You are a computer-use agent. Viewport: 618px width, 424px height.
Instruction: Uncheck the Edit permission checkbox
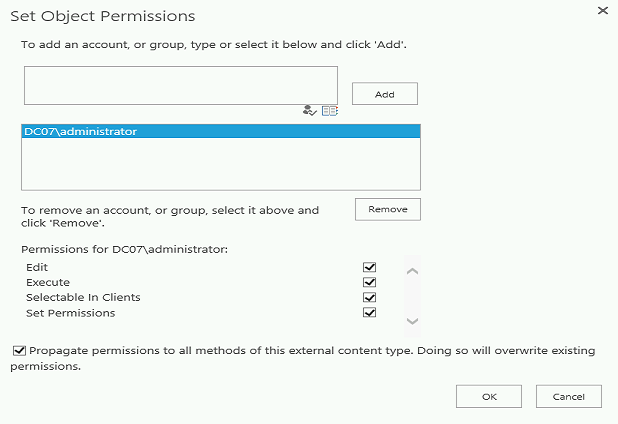(x=369, y=268)
